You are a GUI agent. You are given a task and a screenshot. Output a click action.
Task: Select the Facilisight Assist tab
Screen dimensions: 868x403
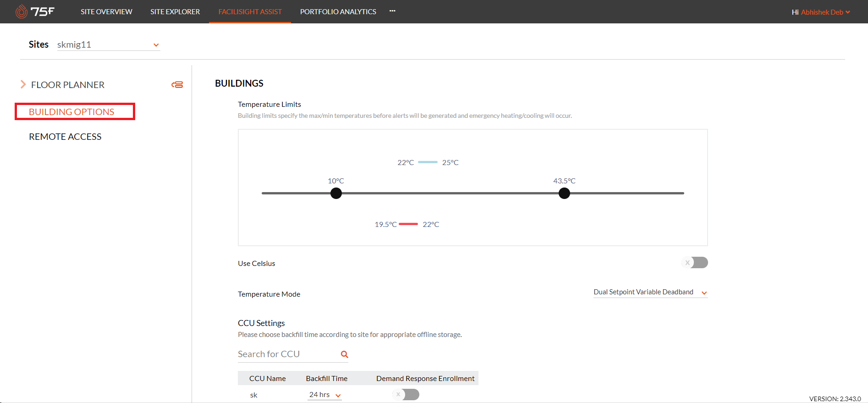[x=250, y=12]
